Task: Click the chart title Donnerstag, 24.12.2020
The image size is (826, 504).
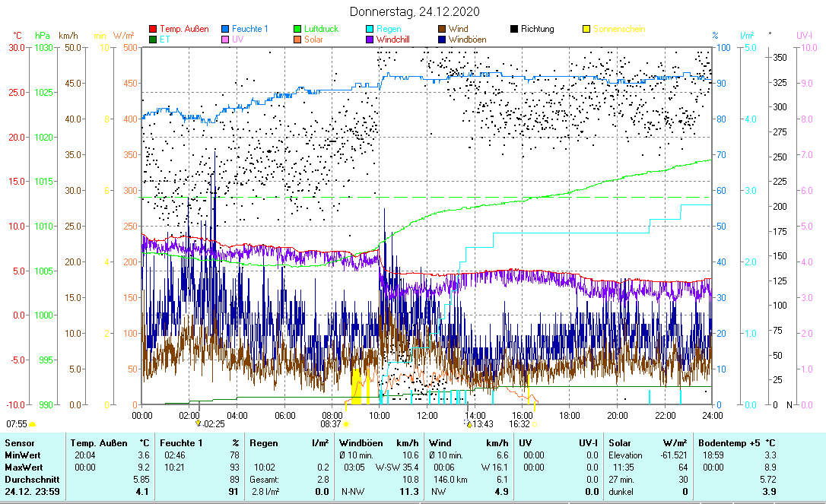Action: pyautogui.click(x=415, y=12)
